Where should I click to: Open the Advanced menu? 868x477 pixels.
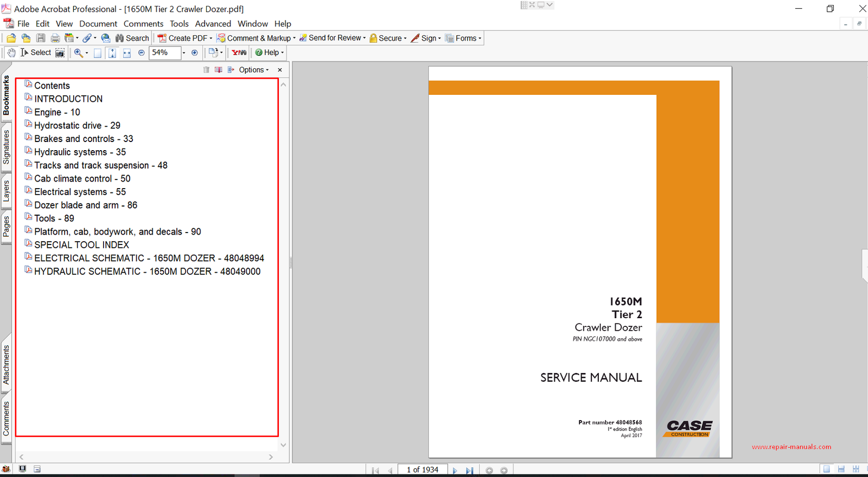tap(213, 24)
